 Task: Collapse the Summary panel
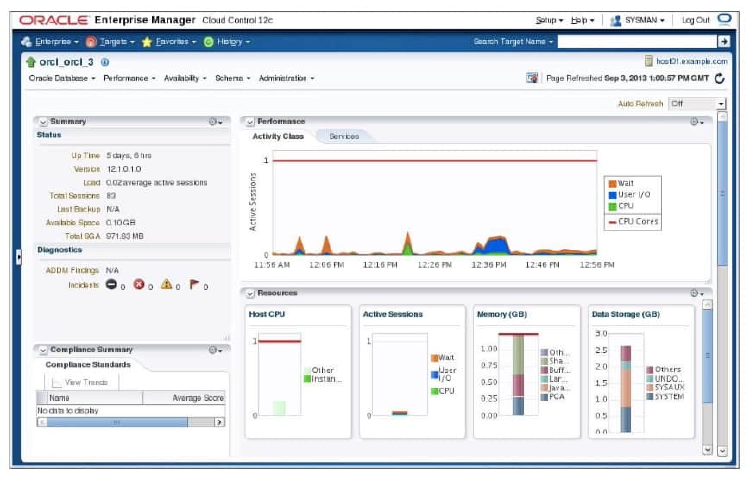pyautogui.click(x=43, y=122)
